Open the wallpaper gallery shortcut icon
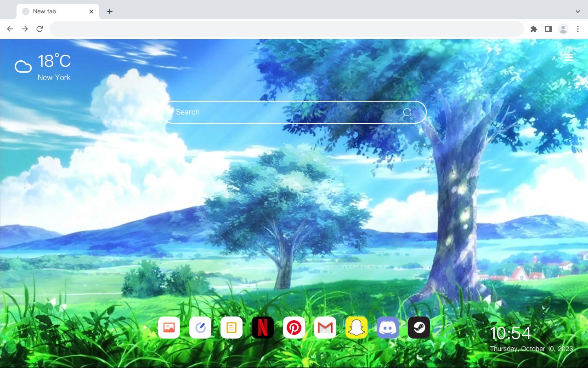 pos(169,328)
